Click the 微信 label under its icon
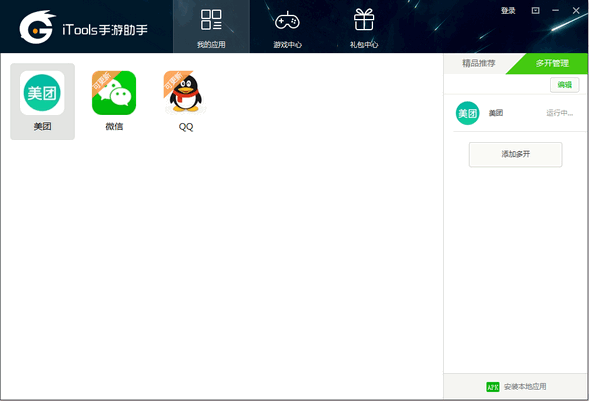Image resolution: width=589 pixels, height=401 pixels. click(114, 127)
